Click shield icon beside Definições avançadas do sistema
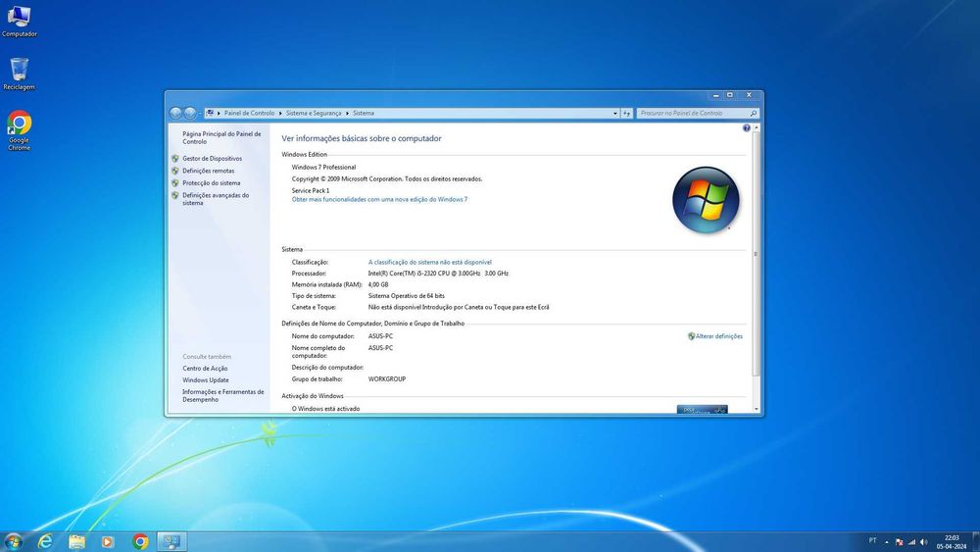 pyautogui.click(x=175, y=195)
